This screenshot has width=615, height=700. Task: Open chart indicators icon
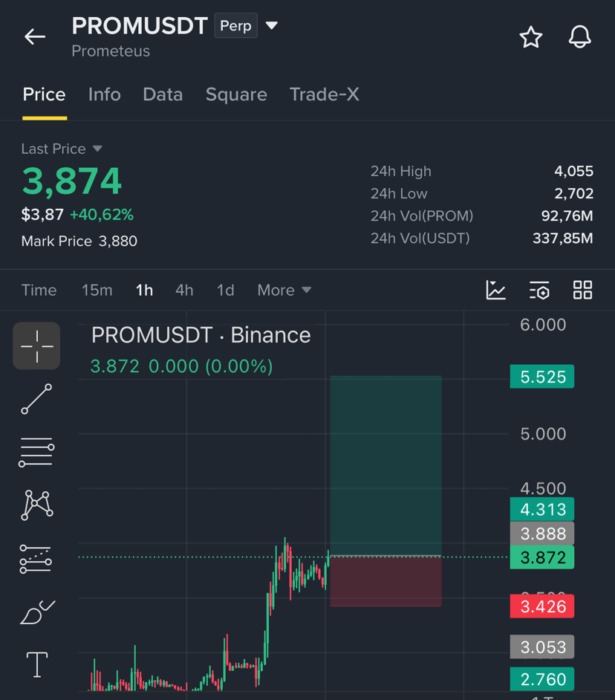click(x=496, y=290)
